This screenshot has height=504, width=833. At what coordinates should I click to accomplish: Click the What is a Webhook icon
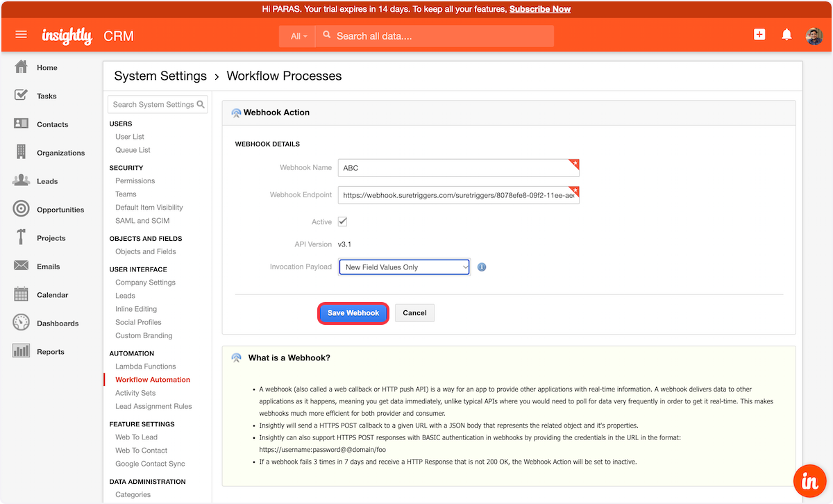tap(236, 358)
